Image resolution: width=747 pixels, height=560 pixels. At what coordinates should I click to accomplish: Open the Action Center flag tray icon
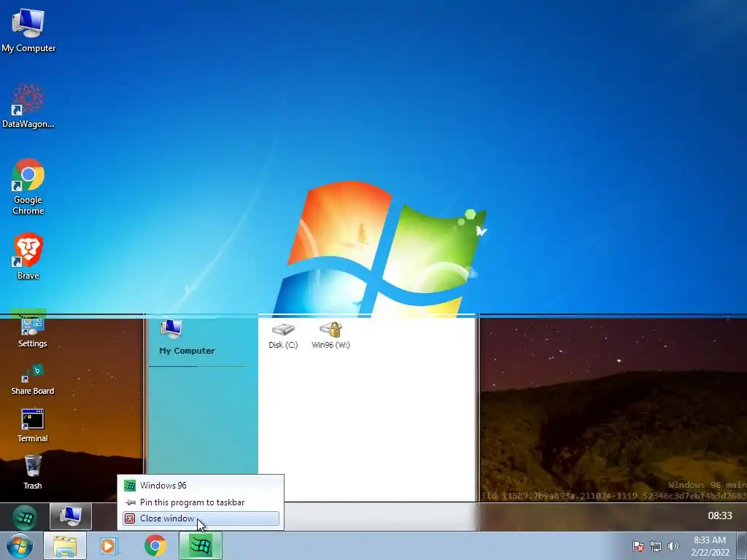pyautogui.click(x=638, y=546)
